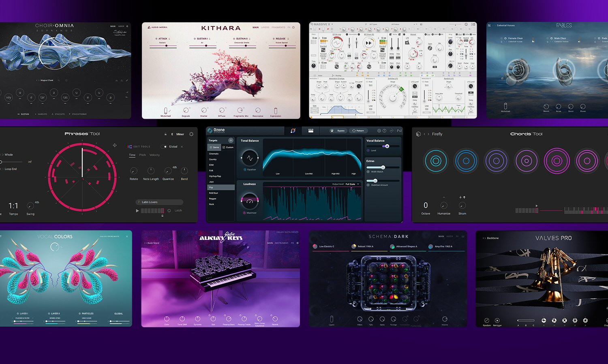608x364 pixels.
Task: Switch to the Velocity tab in Edit Tools
Action: pos(154,155)
